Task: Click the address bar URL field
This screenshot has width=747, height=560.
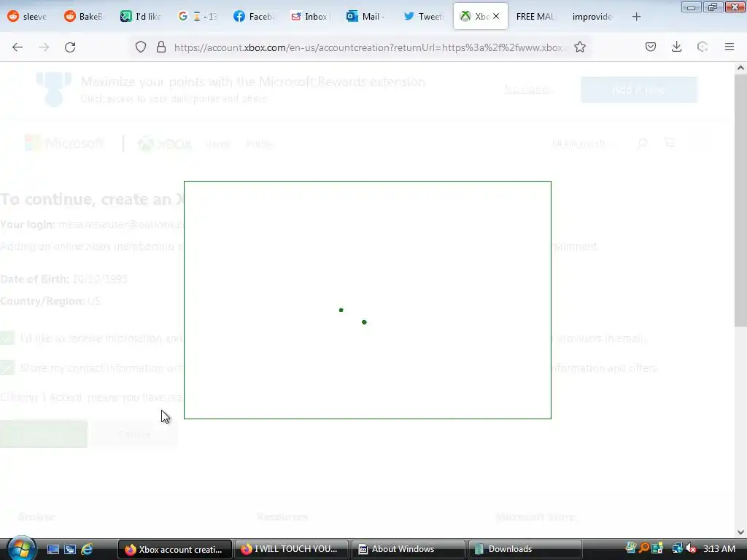Action: (370, 47)
